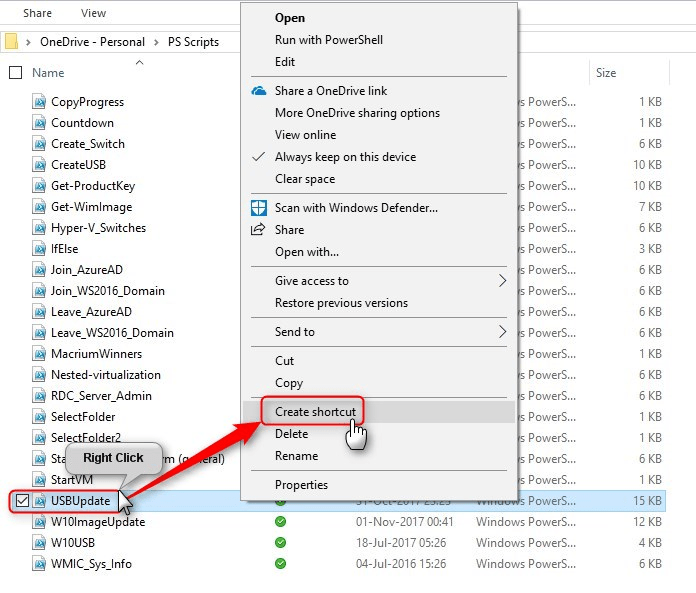The height and width of the screenshot is (593, 696).
Task: Click the folder icon in the address bar
Action: 11,42
